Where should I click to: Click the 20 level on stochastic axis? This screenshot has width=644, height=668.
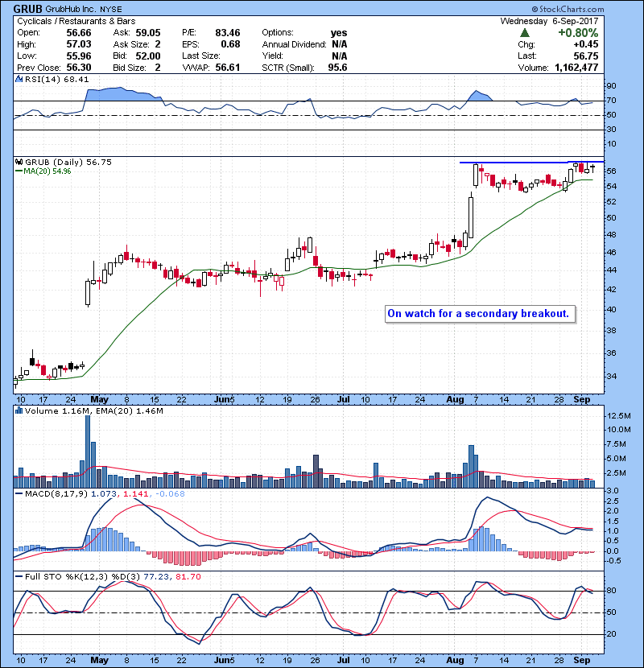[x=611, y=634]
